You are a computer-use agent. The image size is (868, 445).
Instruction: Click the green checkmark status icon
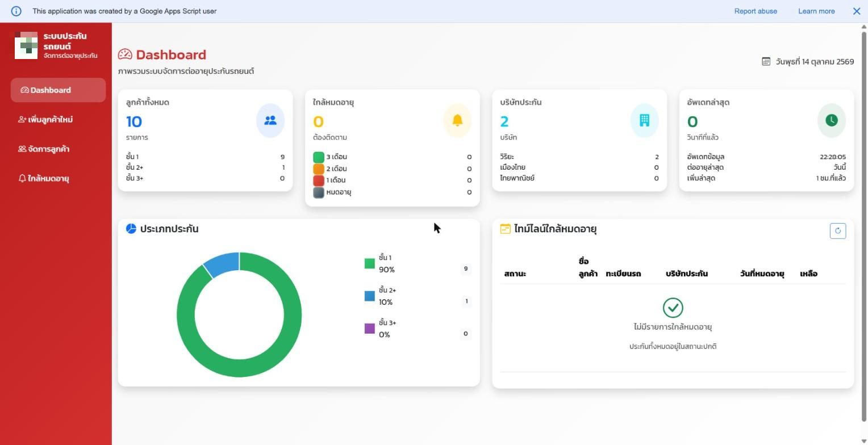tap(673, 308)
